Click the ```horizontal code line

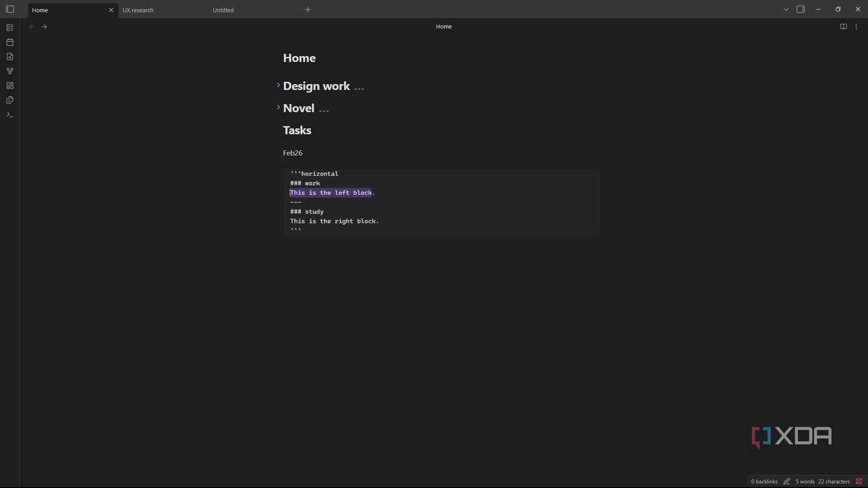click(314, 173)
